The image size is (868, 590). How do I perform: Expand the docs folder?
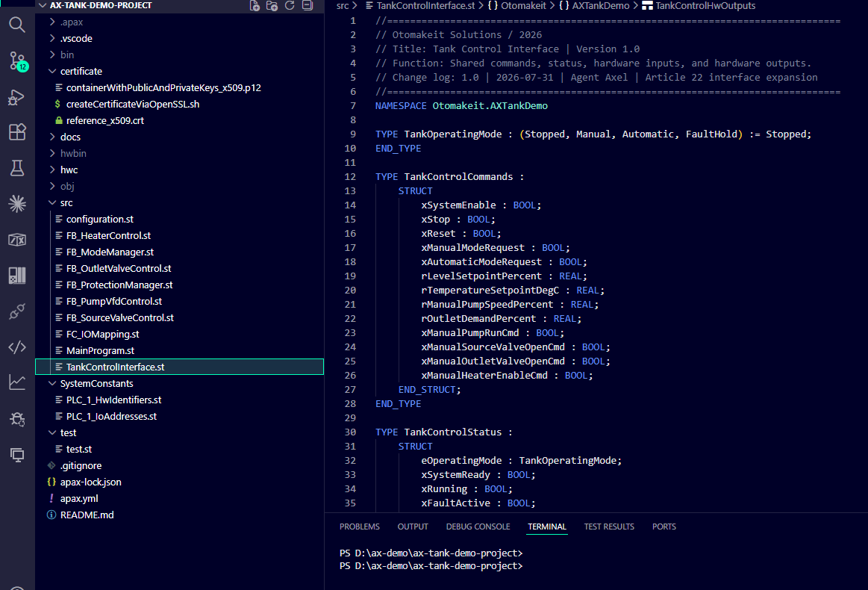(x=179, y=137)
